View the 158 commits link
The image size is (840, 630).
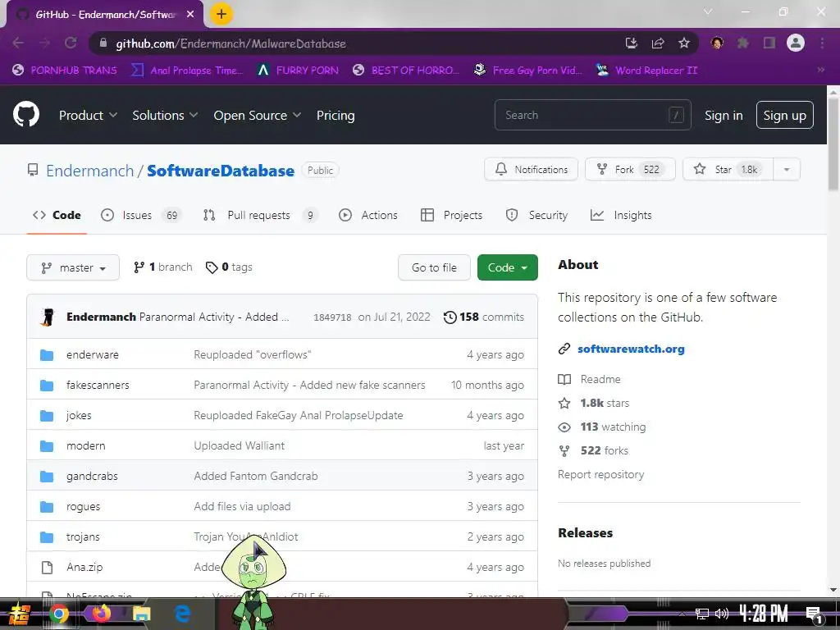click(484, 317)
